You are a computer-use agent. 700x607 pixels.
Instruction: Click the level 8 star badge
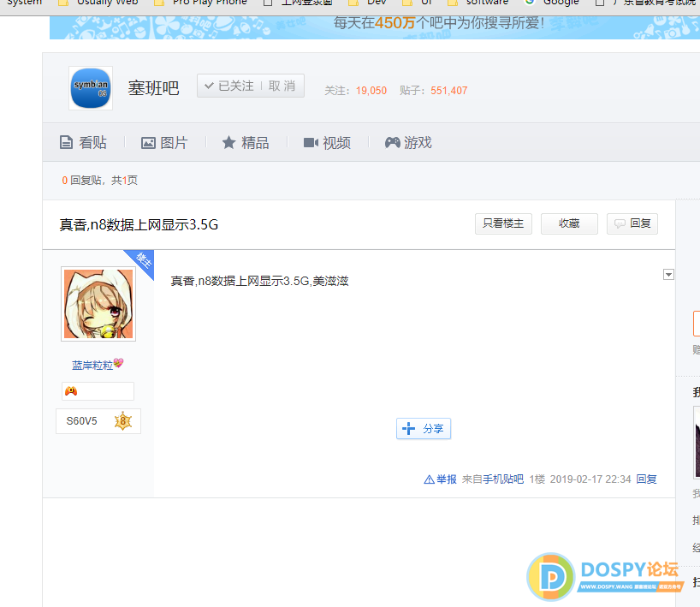[x=122, y=421]
